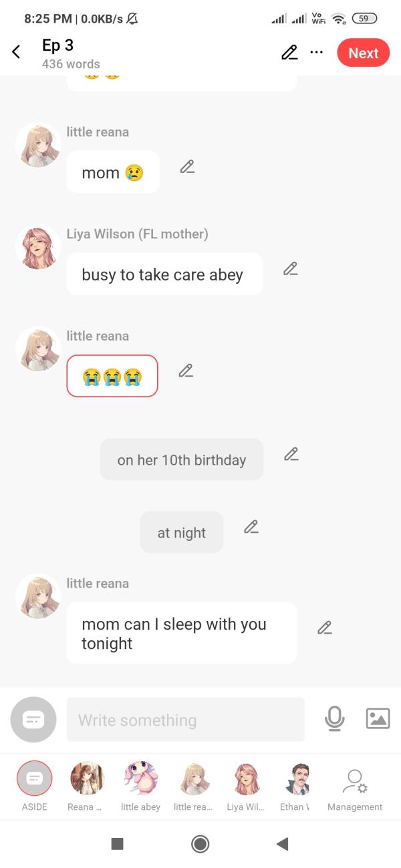Insert an image with the picture icon
This screenshot has height=868, width=401.
(x=378, y=718)
